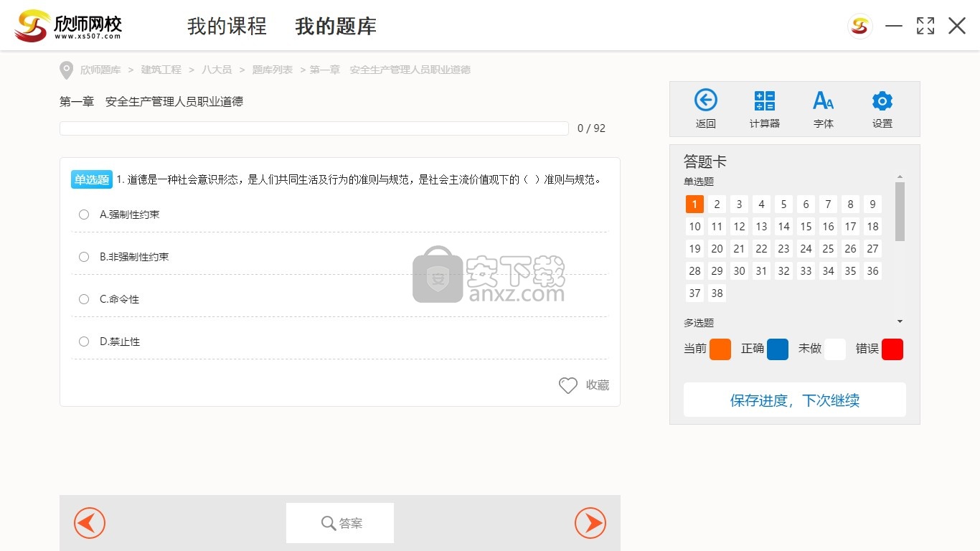Jump to question 38 in answer card
980x551 pixels.
point(717,293)
